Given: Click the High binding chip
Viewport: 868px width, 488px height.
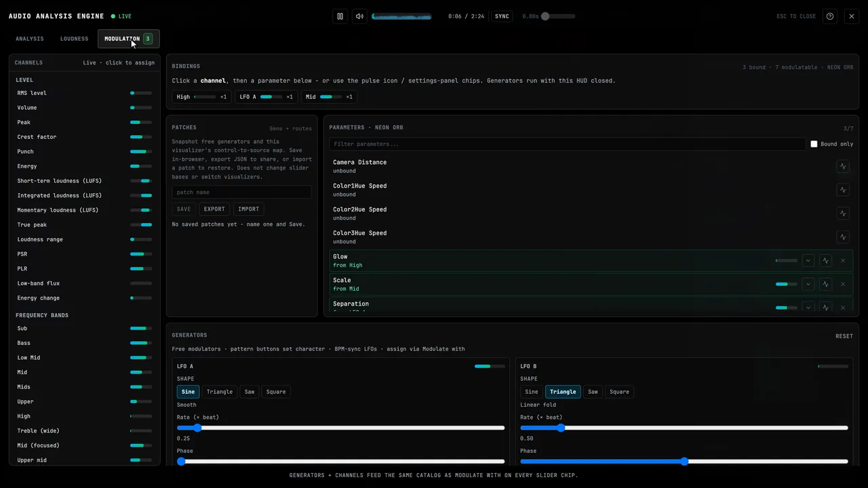Looking at the screenshot, I should (201, 97).
